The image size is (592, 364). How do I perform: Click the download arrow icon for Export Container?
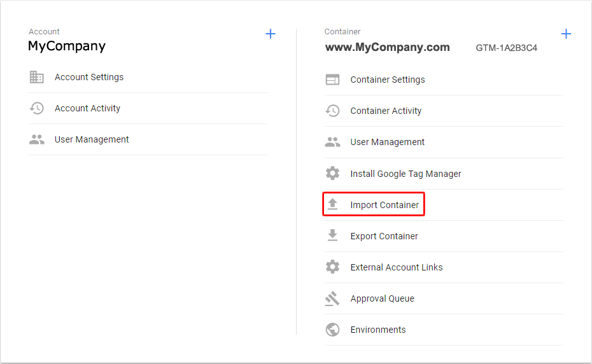332,235
